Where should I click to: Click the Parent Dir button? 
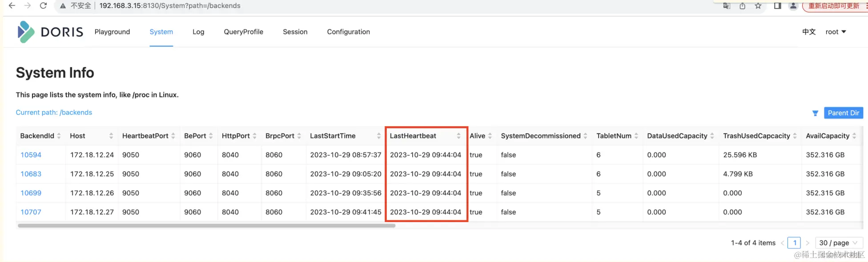[843, 113]
